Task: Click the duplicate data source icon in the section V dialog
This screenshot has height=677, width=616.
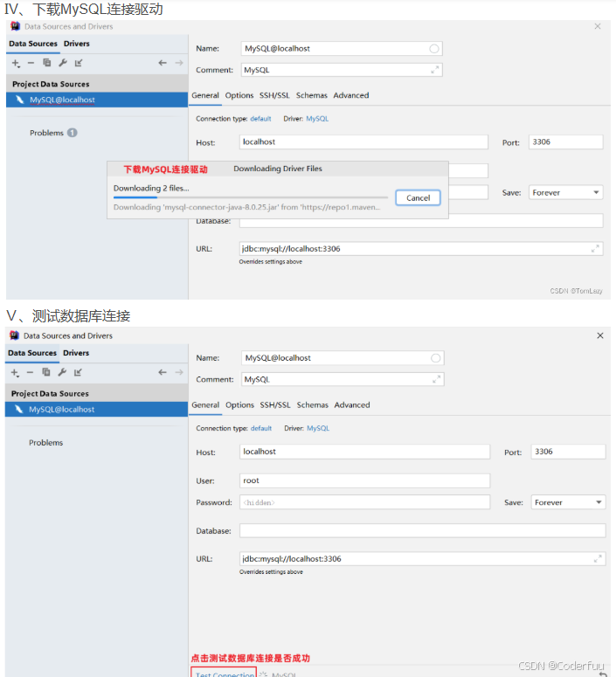Action: pos(45,372)
